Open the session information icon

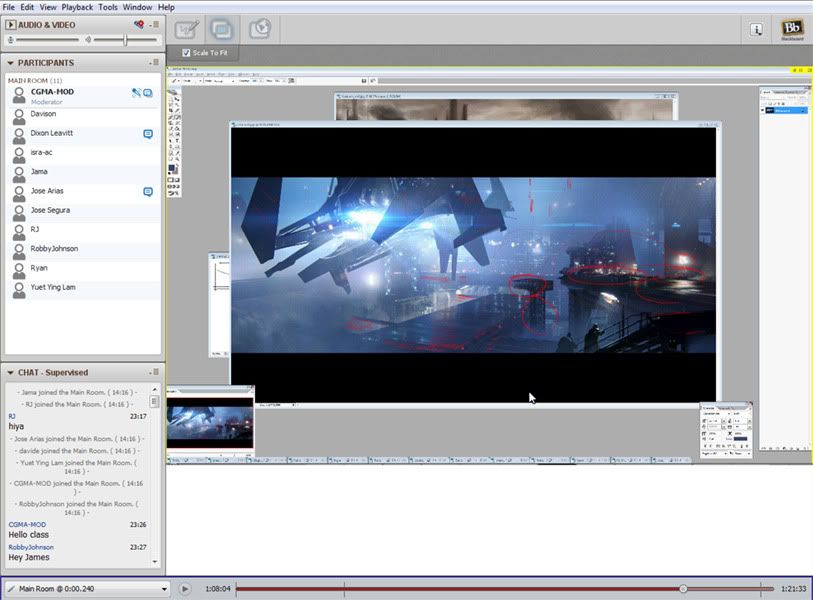point(756,30)
